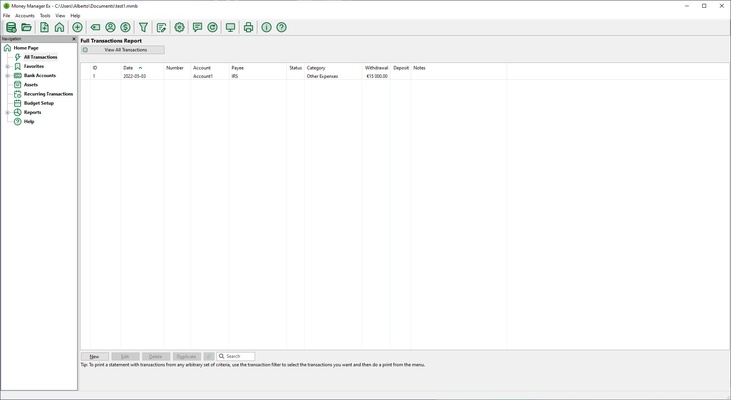Screen dimensions: 731x400
Task: Open the Accounts menu
Action: coord(25,15)
